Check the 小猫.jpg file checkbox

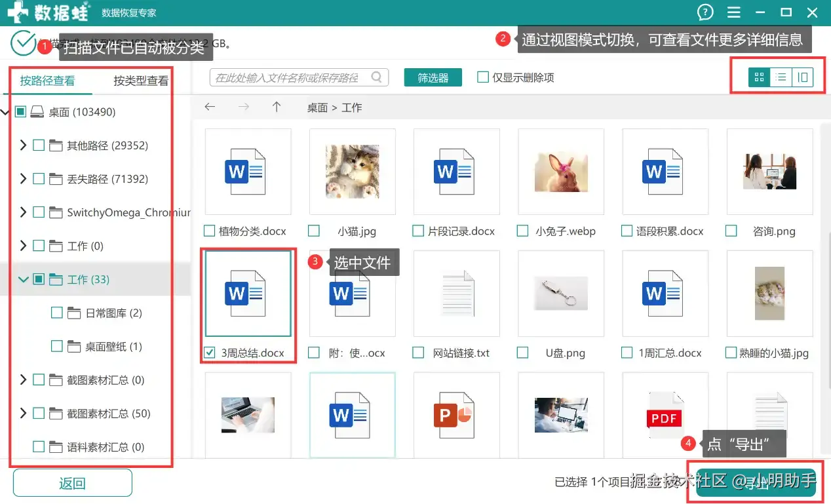(314, 231)
